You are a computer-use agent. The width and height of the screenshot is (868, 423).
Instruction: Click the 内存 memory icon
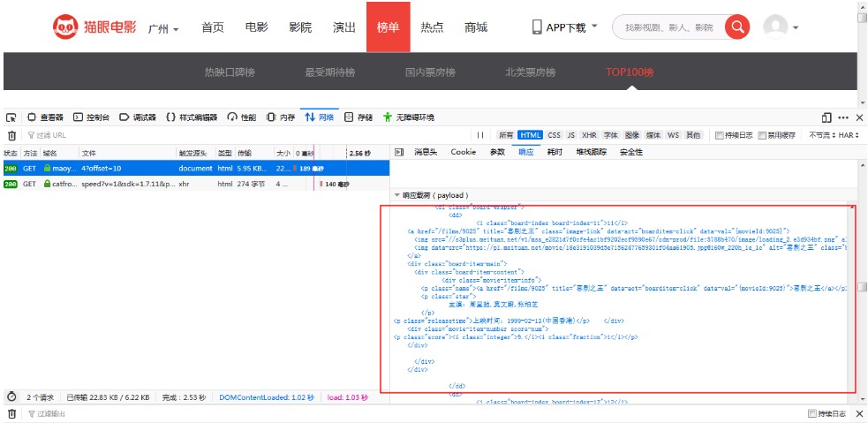pyautogui.click(x=271, y=117)
